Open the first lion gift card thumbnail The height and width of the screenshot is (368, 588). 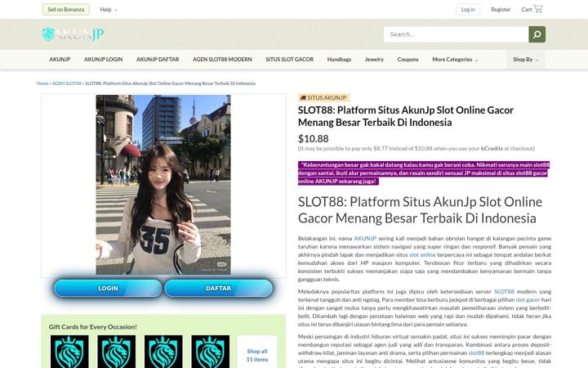click(x=69, y=352)
